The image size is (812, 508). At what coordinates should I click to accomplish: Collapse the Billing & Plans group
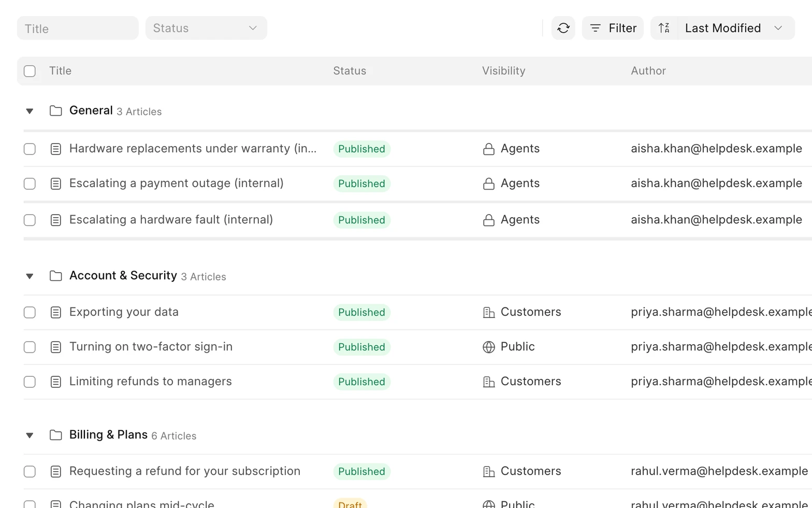[x=30, y=435]
